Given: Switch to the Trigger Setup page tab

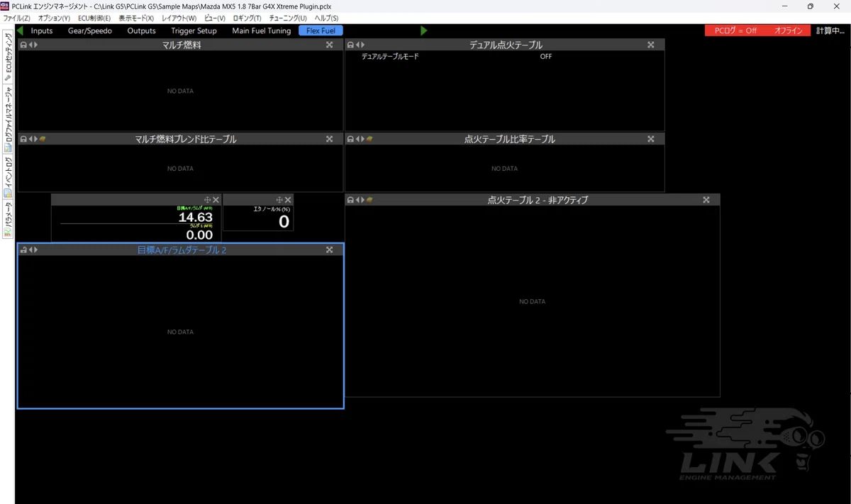Looking at the screenshot, I should (x=194, y=30).
